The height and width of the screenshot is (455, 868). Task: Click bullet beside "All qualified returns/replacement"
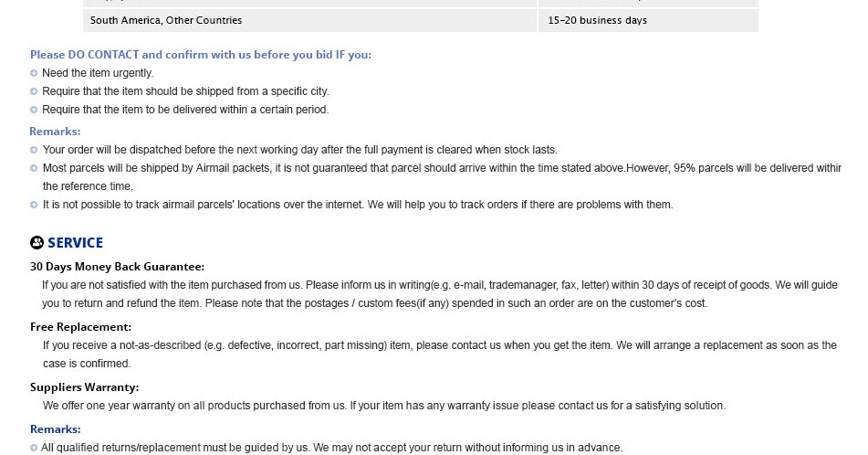[34, 448]
